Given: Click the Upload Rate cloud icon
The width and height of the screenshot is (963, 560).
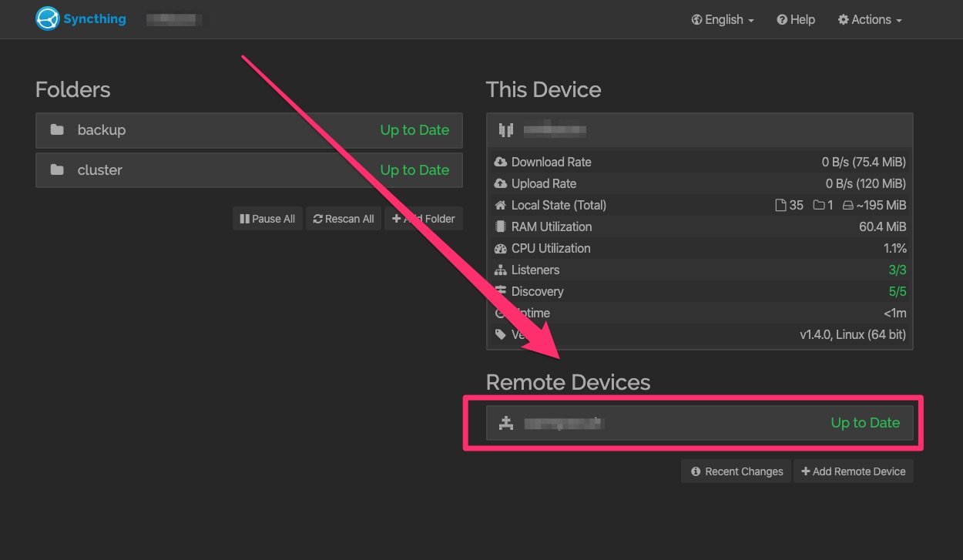Looking at the screenshot, I should (501, 184).
